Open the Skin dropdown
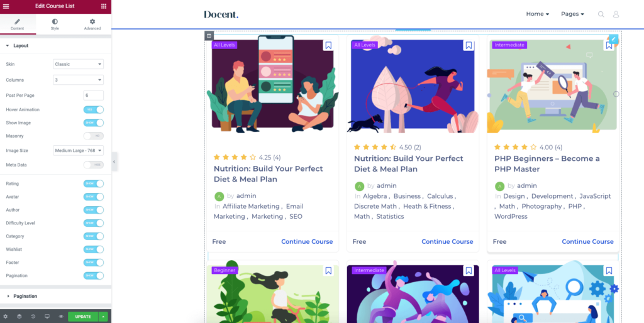 coord(78,64)
